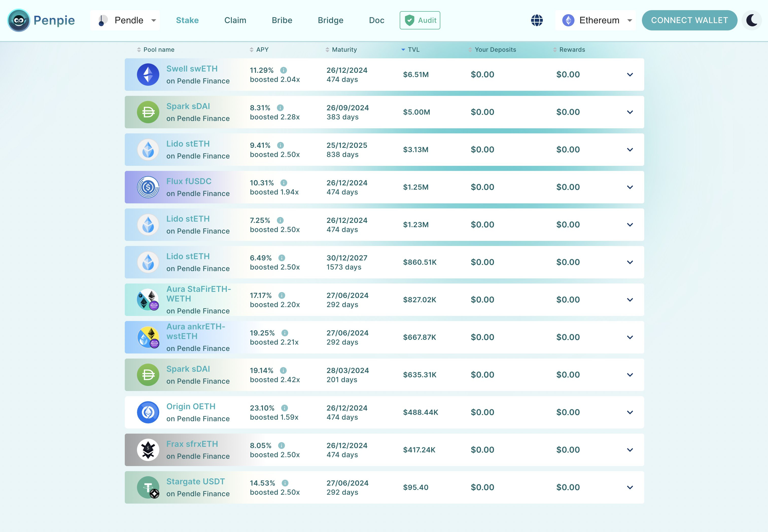Show APY info icon next to 23.10%
The image size is (768, 532).
(x=284, y=408)
